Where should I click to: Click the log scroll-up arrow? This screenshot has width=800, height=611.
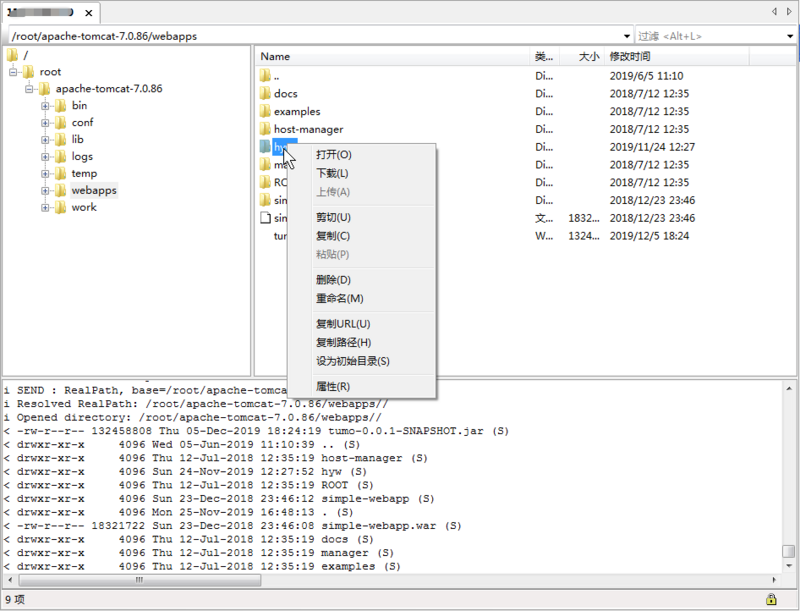click(789, 389)
